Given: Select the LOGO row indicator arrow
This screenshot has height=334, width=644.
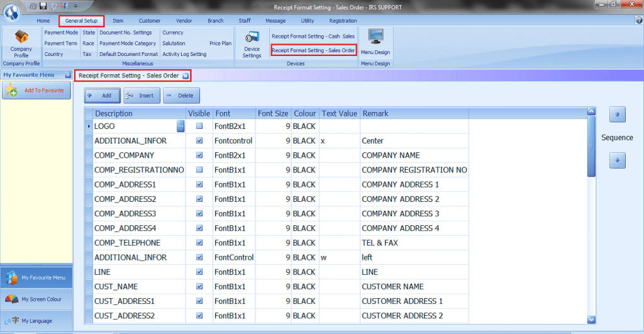Looking at the screenshot, I should click(89, 126).
